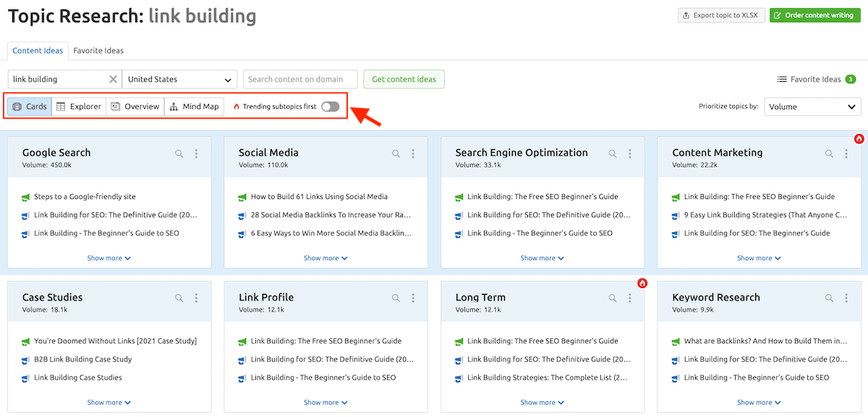Open the United States country dropdown
868x417 pixels.
click(180, 80)
